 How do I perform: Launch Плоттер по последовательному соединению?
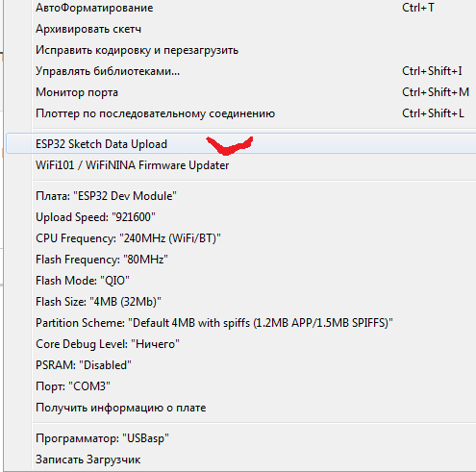click(241, 113)
